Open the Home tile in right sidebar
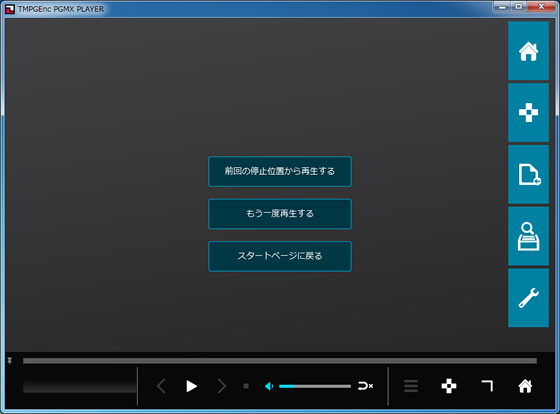This screenshot has width=560, height=414. tap(528, 51)
